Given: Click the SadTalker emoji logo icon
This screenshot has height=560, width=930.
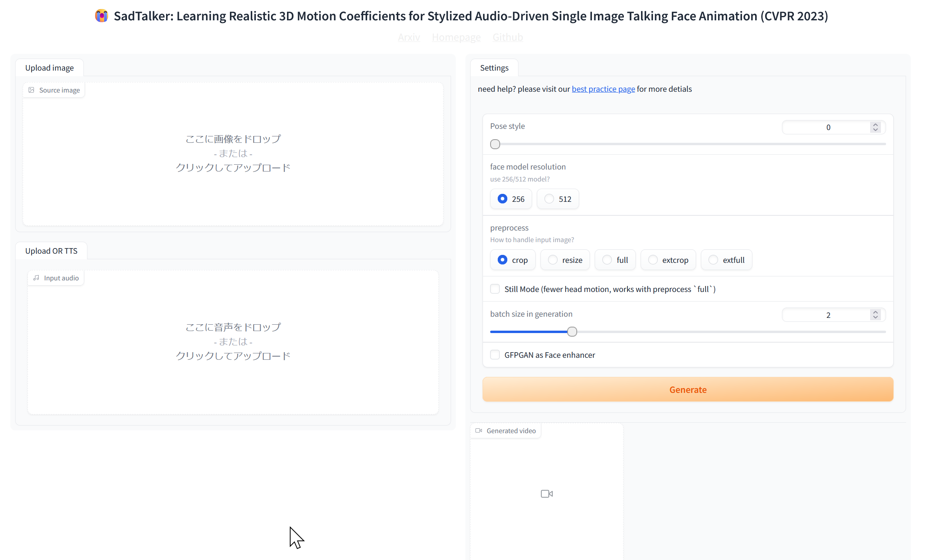Looking at the screenshot, I should (101, 16).
